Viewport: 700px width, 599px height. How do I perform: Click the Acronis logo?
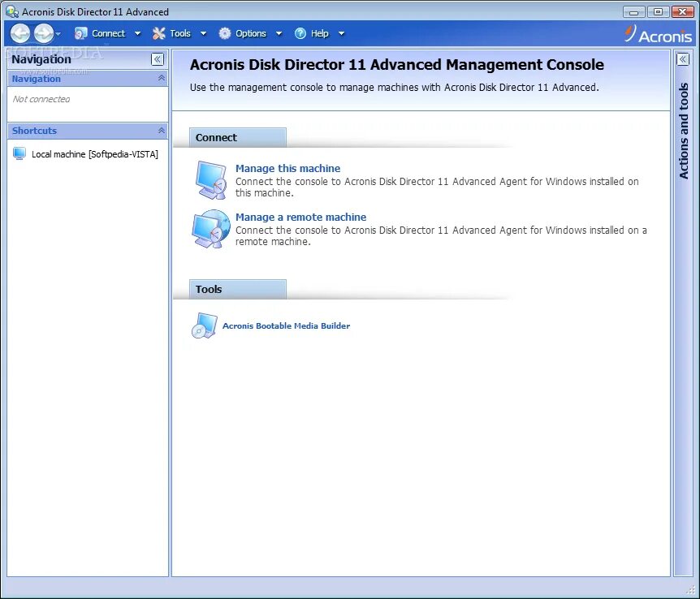658,34
